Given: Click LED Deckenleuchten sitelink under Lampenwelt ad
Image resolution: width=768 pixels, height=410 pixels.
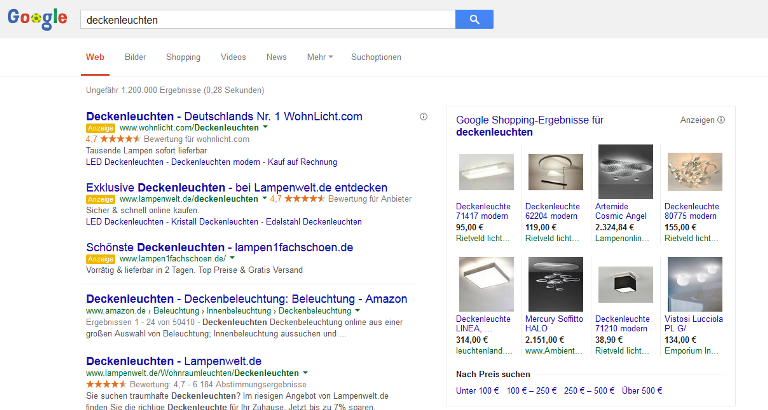Looking at the screenshot, I should coord(124,222).
